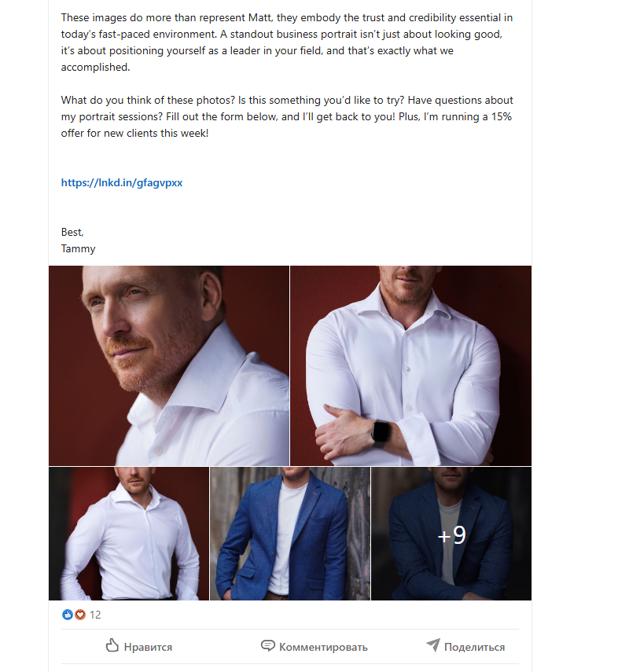Open the crossed-arms smartwatch photo
This screenshot has height=672, width=618.
(x=411, y=365)
